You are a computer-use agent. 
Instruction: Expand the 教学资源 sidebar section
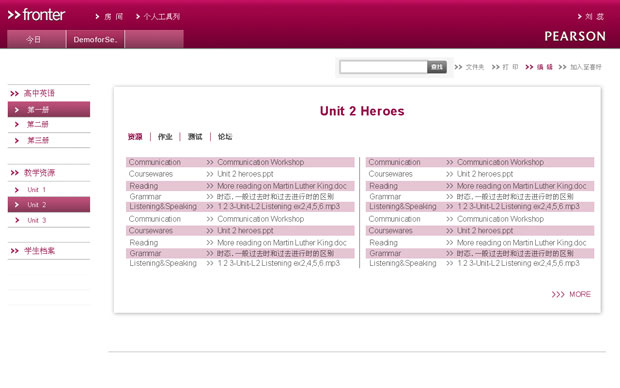39,172
